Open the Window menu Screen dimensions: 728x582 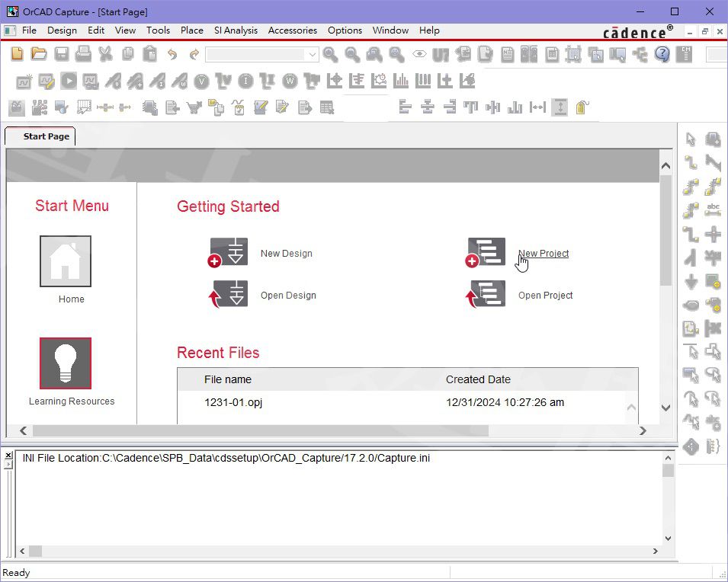(390, 30)
